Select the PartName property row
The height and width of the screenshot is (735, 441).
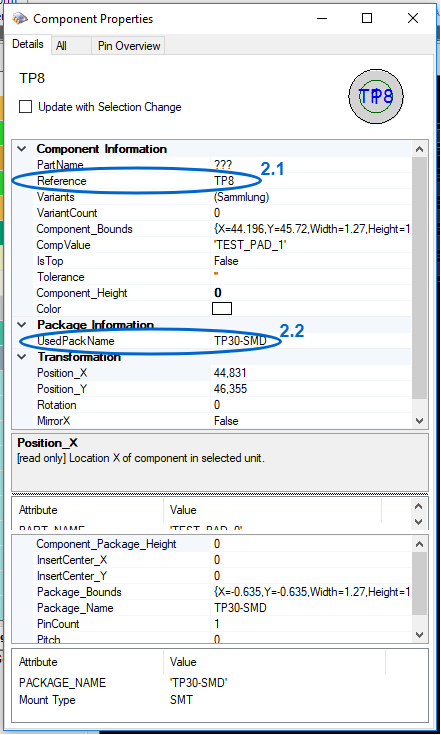point(224,165)
